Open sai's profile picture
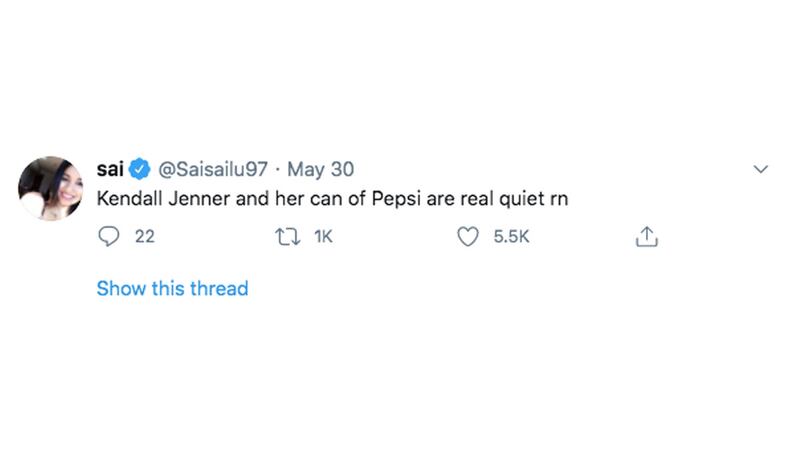Screen dimensions: 800x450 (x=50, y=188)
